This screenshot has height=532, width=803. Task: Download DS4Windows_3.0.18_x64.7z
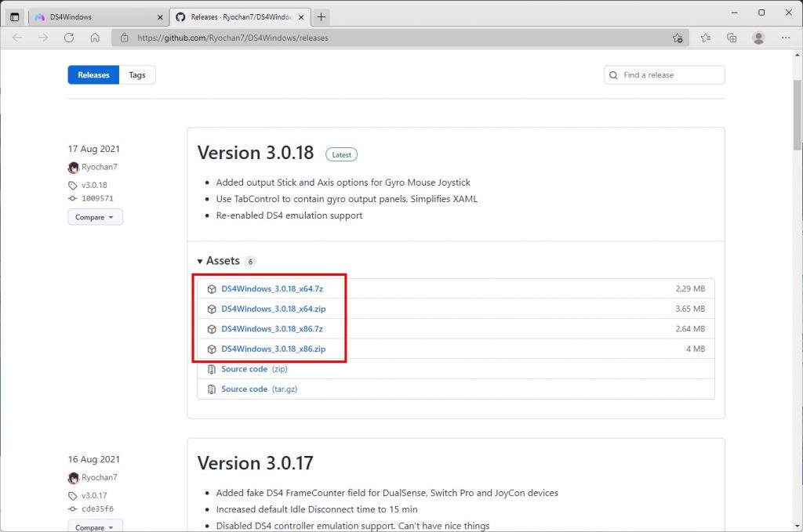click(x=272, y=289)
